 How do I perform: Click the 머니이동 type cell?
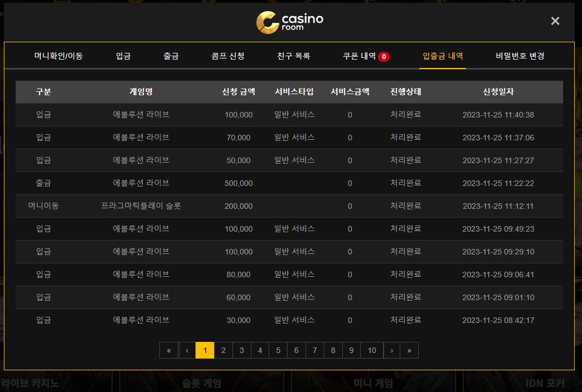point(43,206)
